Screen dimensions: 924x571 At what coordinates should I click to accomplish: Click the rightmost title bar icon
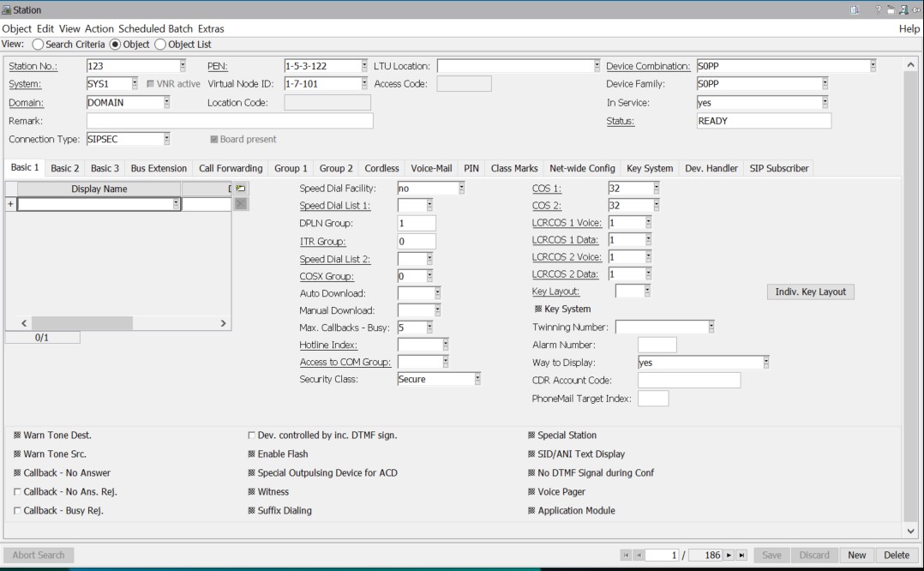click(x=917, y=10)
